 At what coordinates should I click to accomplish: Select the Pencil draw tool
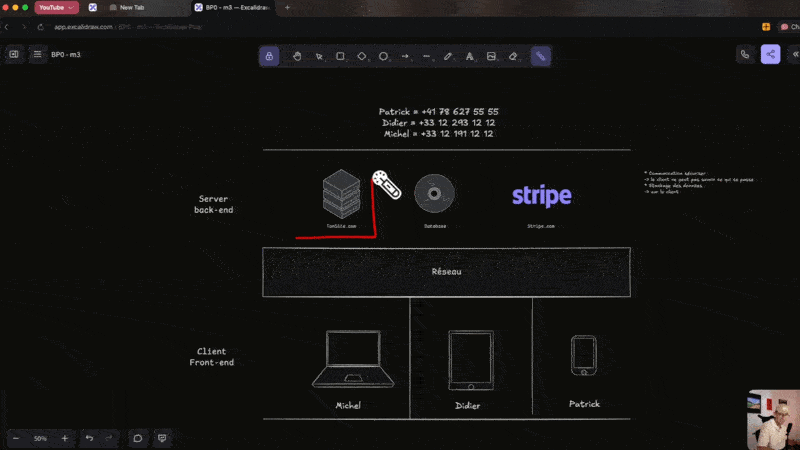point(448,56)
